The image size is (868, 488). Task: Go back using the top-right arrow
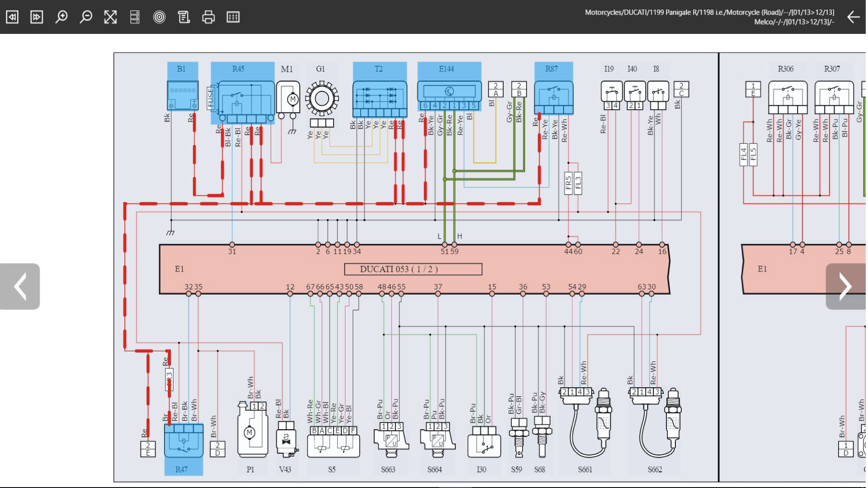(x=853, y=17)
